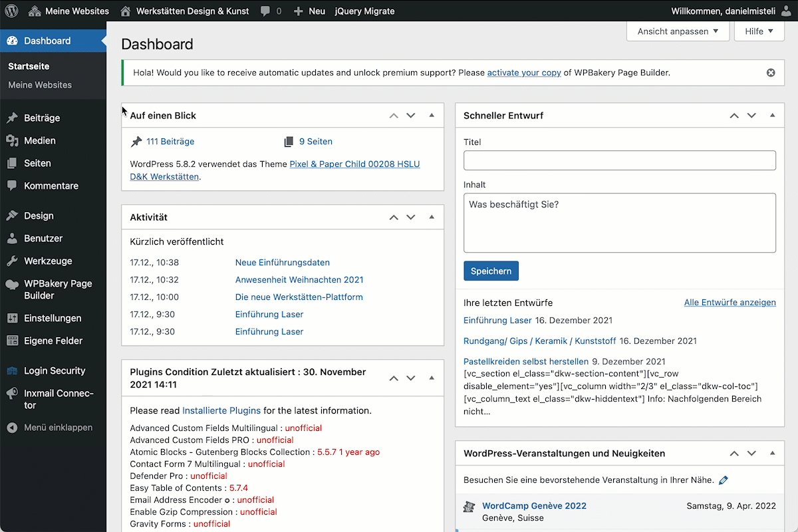
Task: Expand the Ansicht anpassen dropdown
Action: pos(678,31)
